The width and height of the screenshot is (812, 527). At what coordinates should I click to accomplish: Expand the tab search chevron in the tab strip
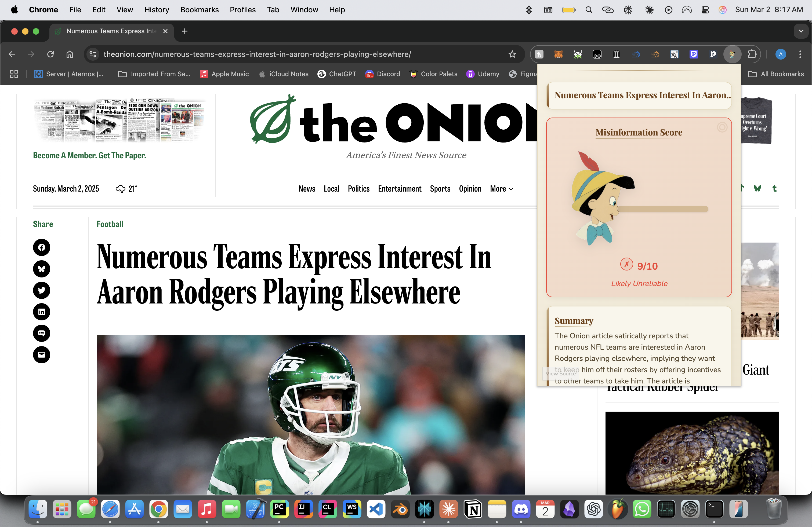(801, 31)
